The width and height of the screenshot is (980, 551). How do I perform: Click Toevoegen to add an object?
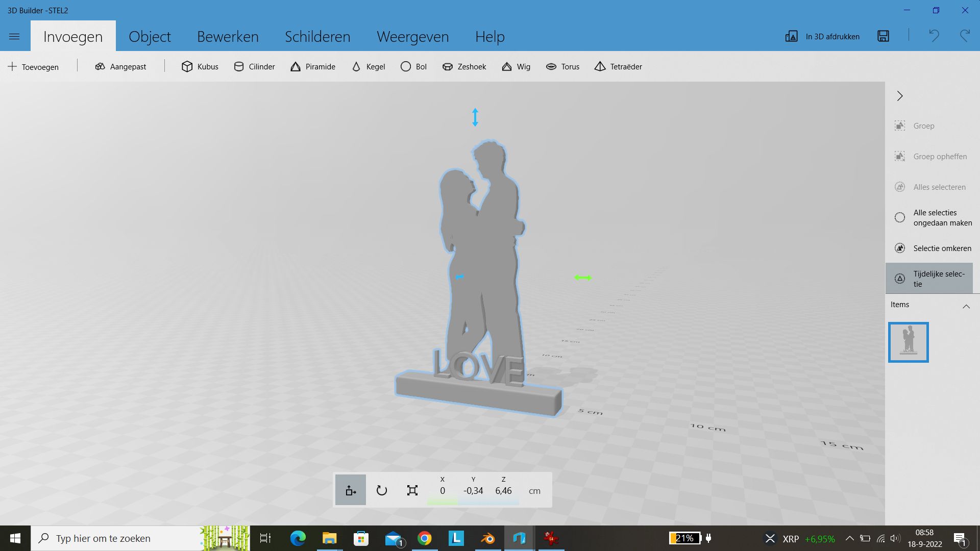click(x=34, y=66)
